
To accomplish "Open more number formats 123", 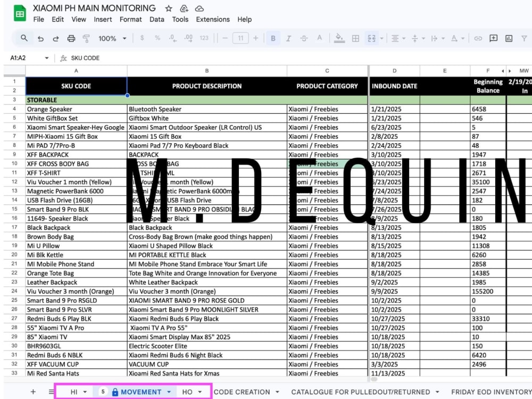I will coord(204,38).
